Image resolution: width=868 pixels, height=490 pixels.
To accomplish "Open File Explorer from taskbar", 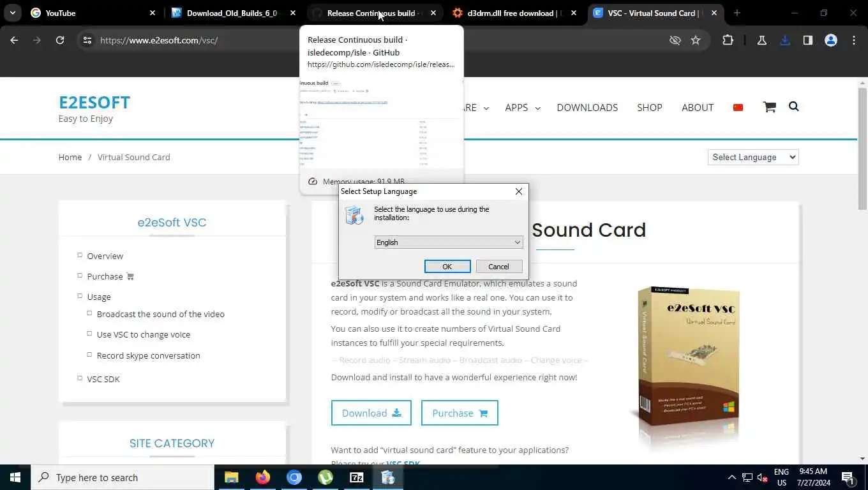I will coord(231,477).
